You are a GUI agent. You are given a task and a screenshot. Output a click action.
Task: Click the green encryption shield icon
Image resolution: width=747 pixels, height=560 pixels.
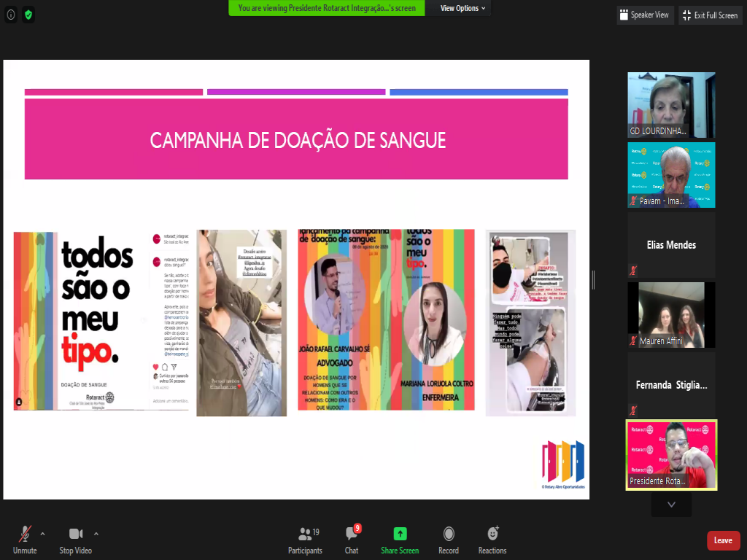(28, 15)
